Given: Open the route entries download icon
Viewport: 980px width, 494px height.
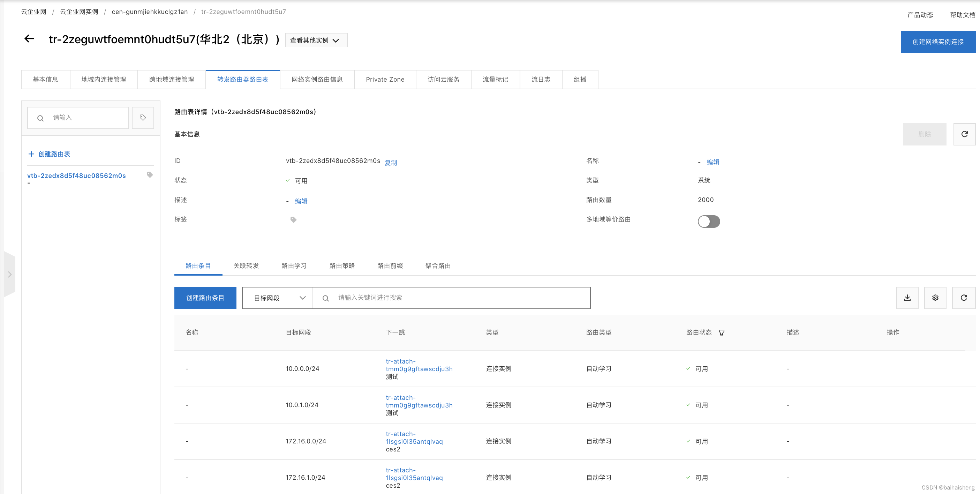Looking at the screenshot, I should [908, 298].
